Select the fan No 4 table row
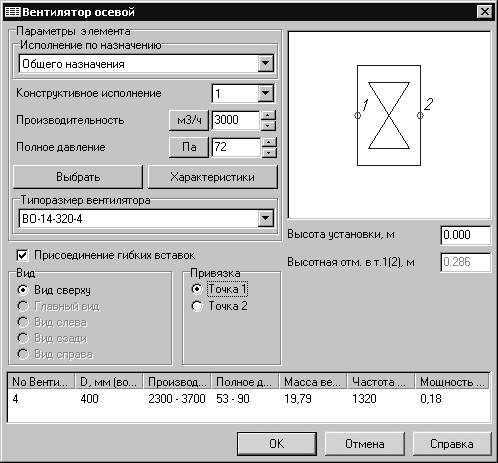This screenshot has height=463, width=498. [x=249, y=399]
